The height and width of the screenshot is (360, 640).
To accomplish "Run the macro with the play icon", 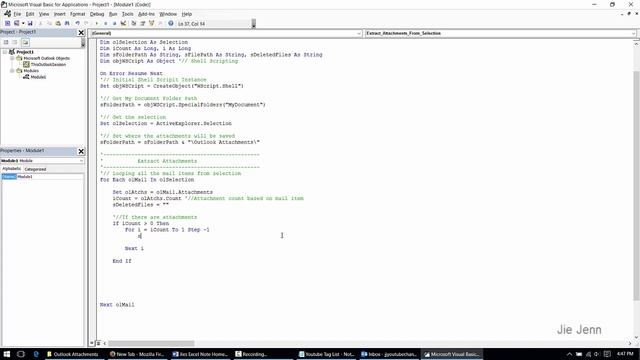I will [97, 24].
